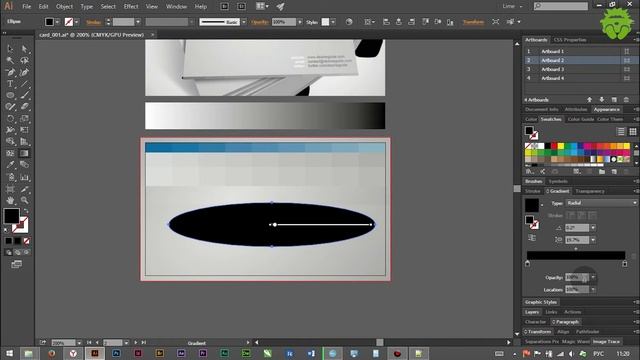
Task: Select the Rotate tool
Action: point(10,118)
